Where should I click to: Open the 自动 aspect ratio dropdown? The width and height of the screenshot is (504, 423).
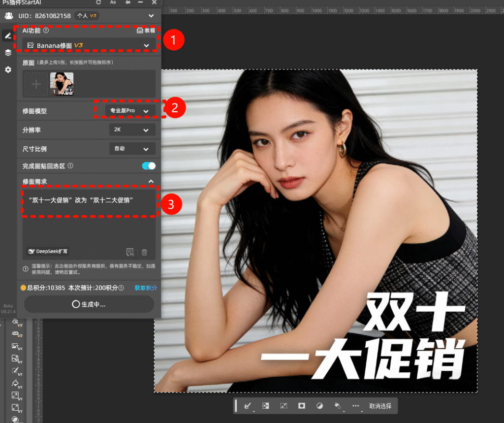(132, 149)
